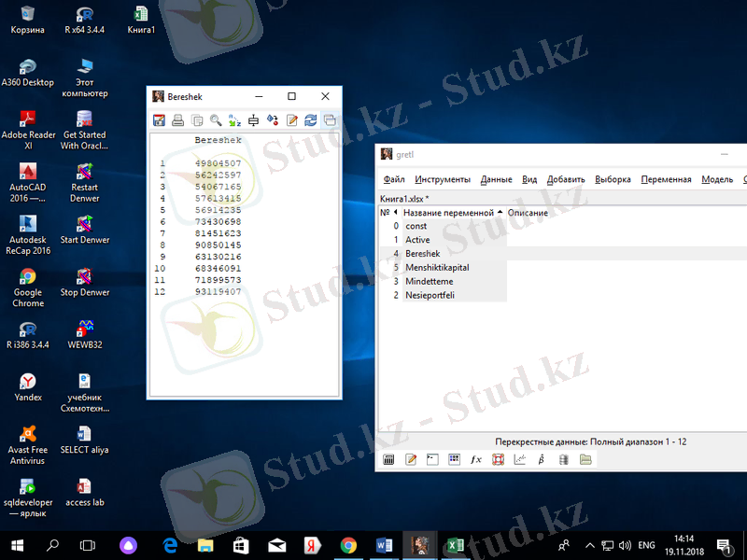
Task: Open the gretl console icon
Action: pos(432,459)
